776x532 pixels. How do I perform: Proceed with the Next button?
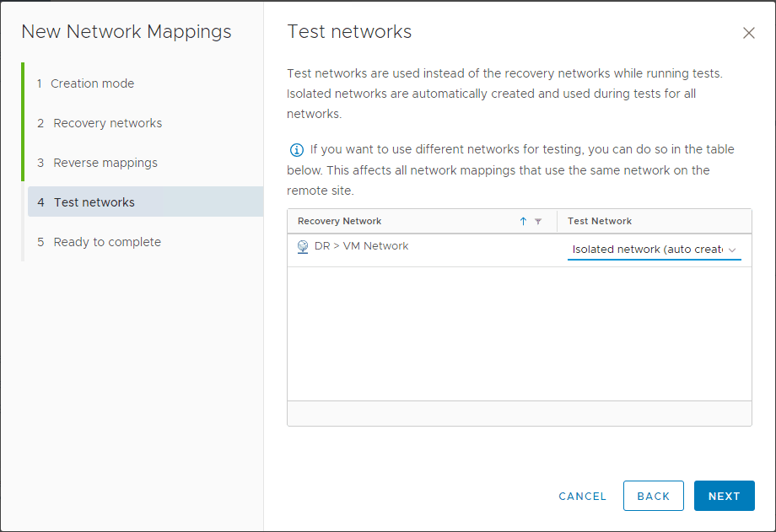click(x=724, y=496)
